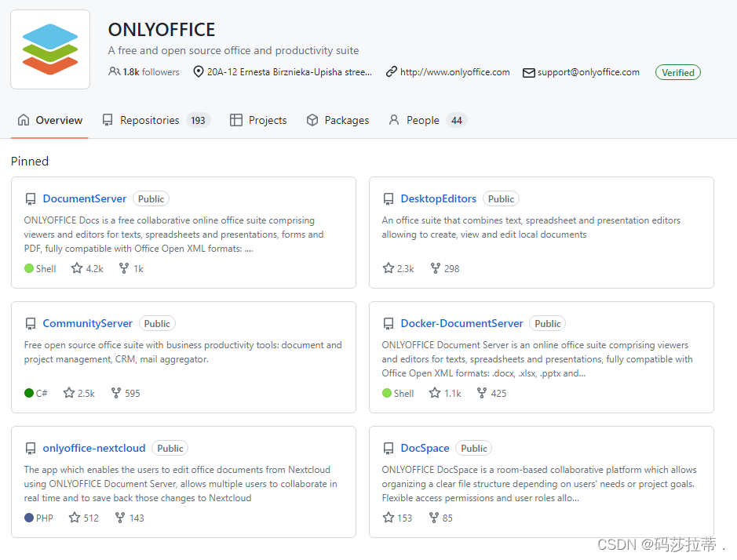The image size is (737, 560).
Task: Click DocumentServer Shell language color dot
Action: (29, 268)
